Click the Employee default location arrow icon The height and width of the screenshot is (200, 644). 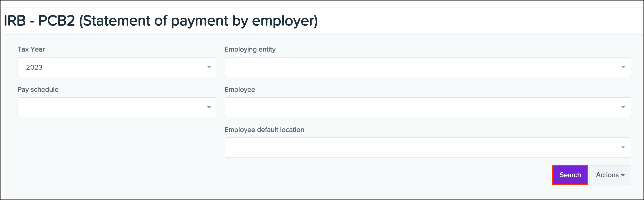[623, 147]
